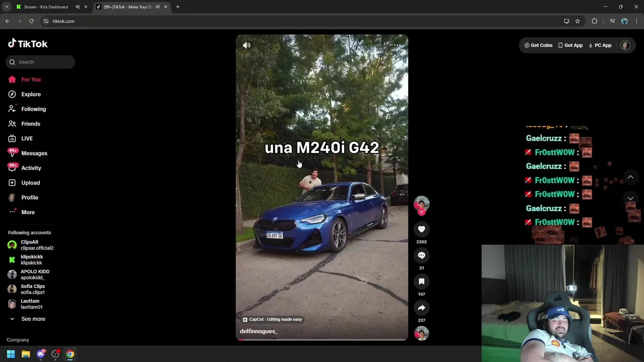Open Chrome from the taskbar
This screenshot has height=362, width=644.
[70, 354]
